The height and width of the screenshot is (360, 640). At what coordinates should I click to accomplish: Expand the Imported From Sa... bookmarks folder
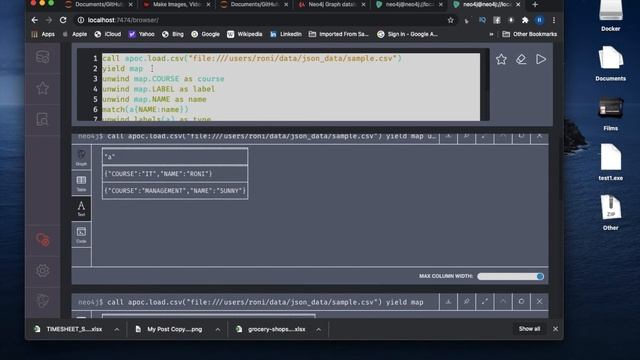[339, 34]
